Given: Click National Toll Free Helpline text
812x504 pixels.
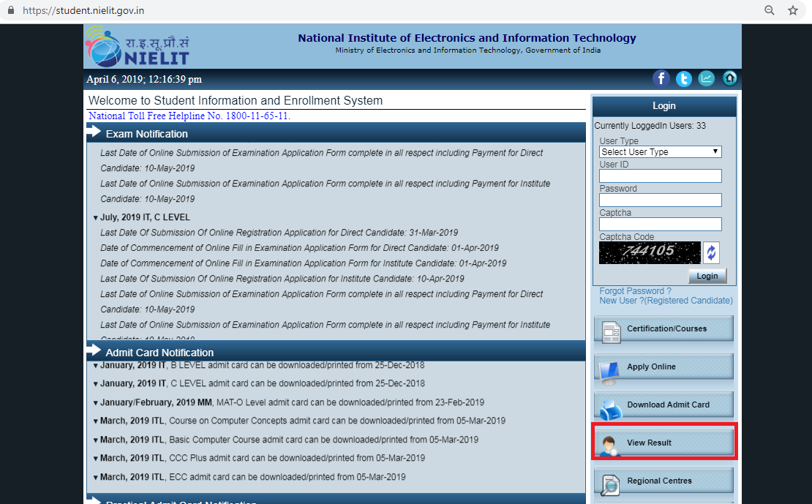Looking at the screenshot, I should (189, 116).
